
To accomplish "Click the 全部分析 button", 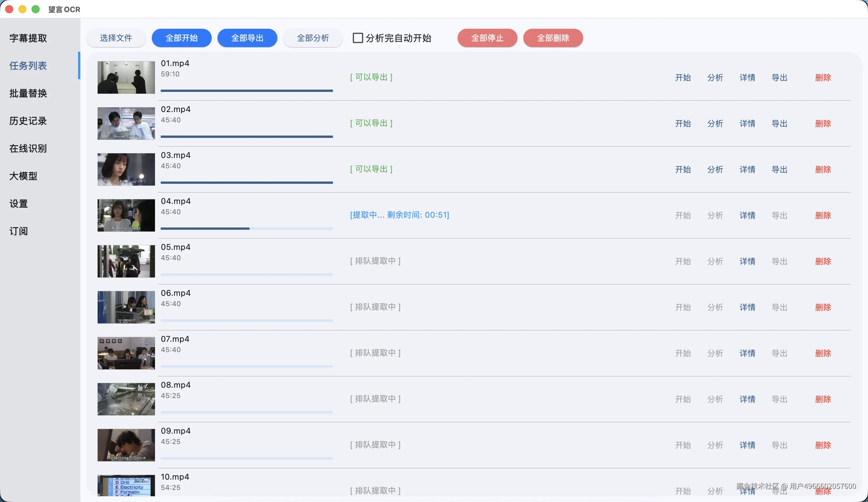I will [x=312, y=38].
